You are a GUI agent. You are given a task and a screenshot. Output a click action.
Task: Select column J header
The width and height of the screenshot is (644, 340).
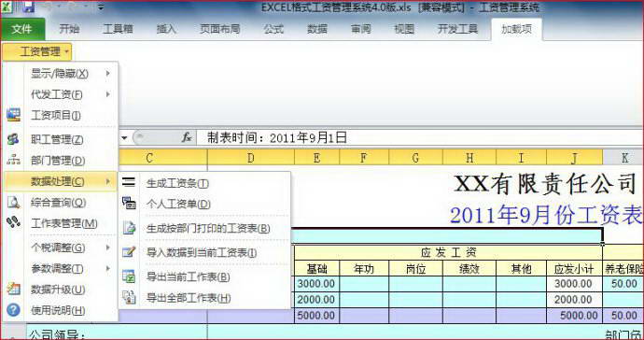[574, 158]
